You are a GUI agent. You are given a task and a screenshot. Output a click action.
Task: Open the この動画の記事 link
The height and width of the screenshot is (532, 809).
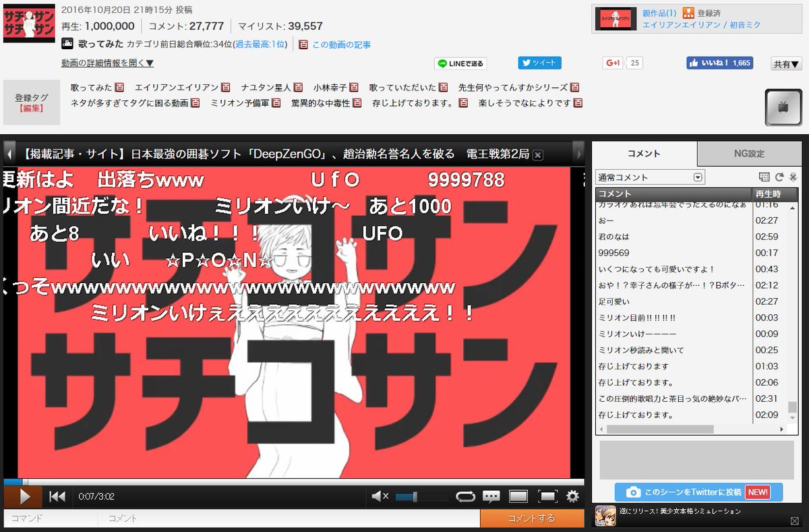click(x=341, y=45)
